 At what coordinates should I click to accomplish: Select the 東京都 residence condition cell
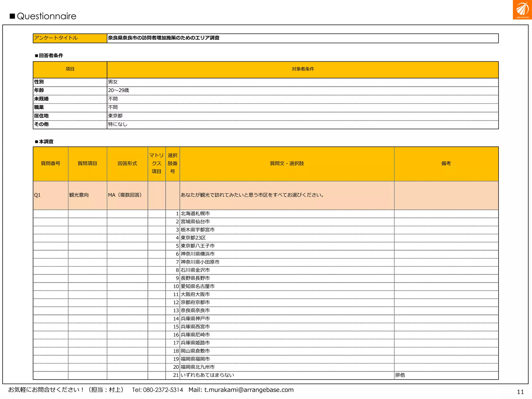[115, 116]
